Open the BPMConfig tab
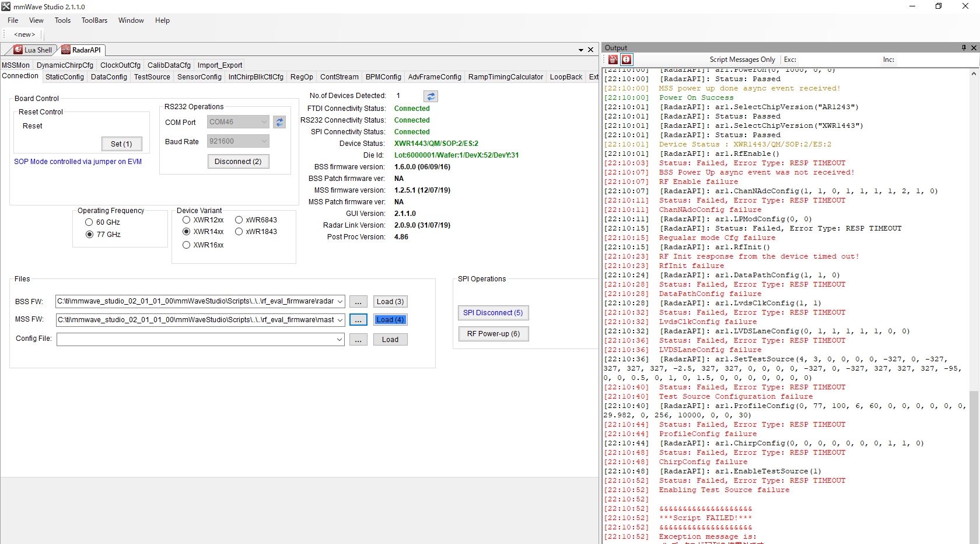 (x=383, y=77)
